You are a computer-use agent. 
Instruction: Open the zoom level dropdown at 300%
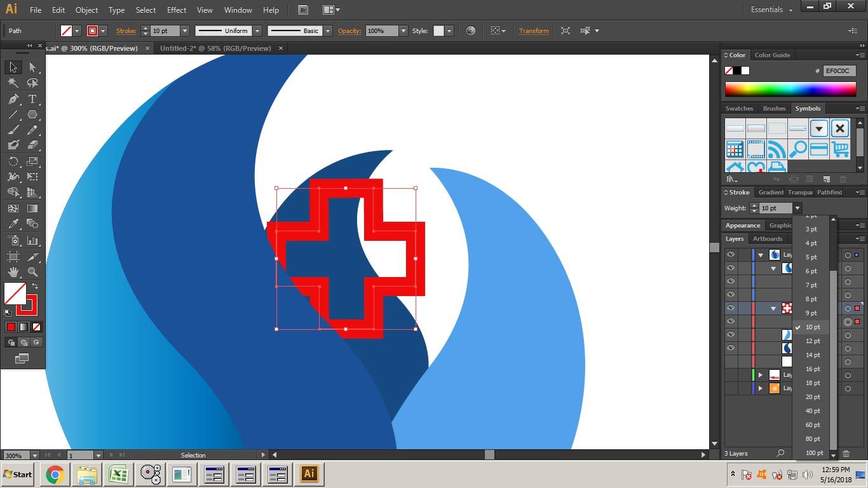34,455
